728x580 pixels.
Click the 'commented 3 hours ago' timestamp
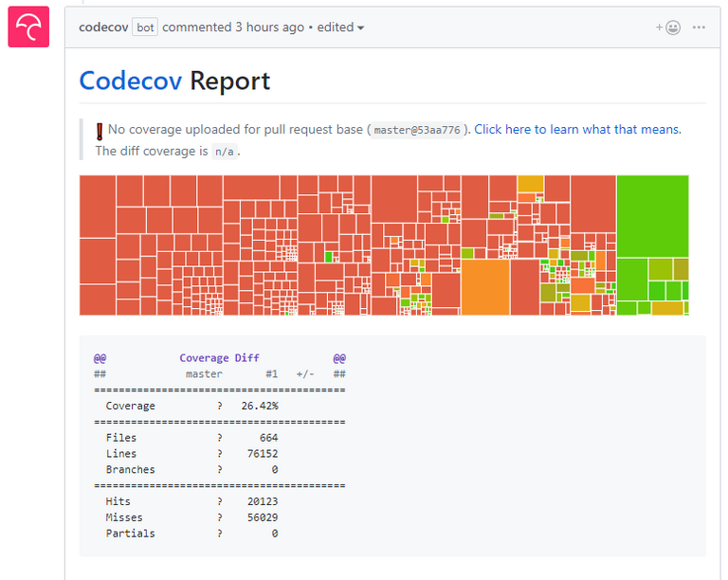point(233,27)
